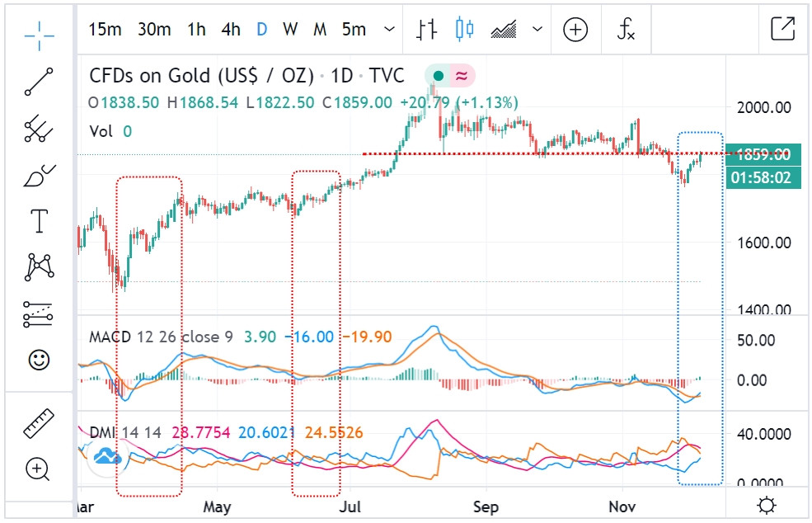Activate the text annotation tool
Viewport: 812px width, 523px height.
[39, 220]
